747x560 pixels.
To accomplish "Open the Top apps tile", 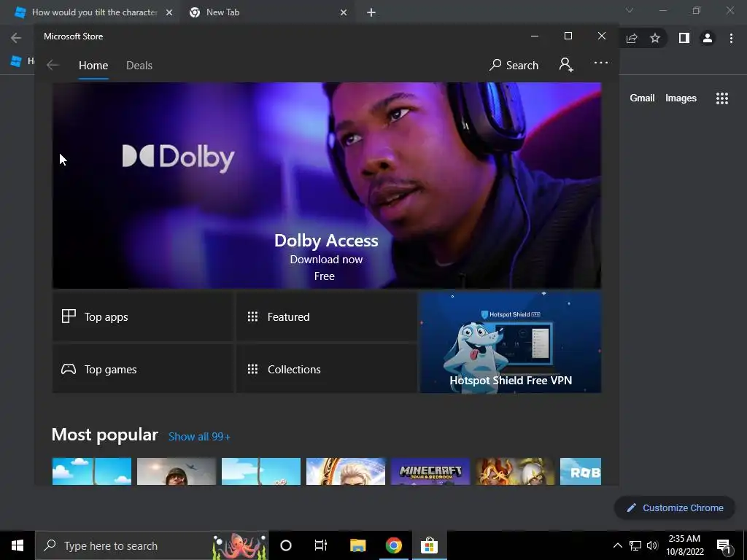I will [x=143, y=316].
